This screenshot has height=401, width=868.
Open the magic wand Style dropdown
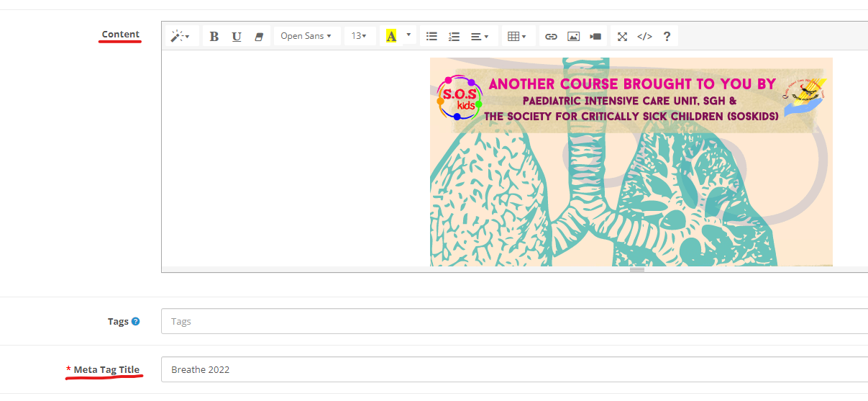(x=181, y=36)
